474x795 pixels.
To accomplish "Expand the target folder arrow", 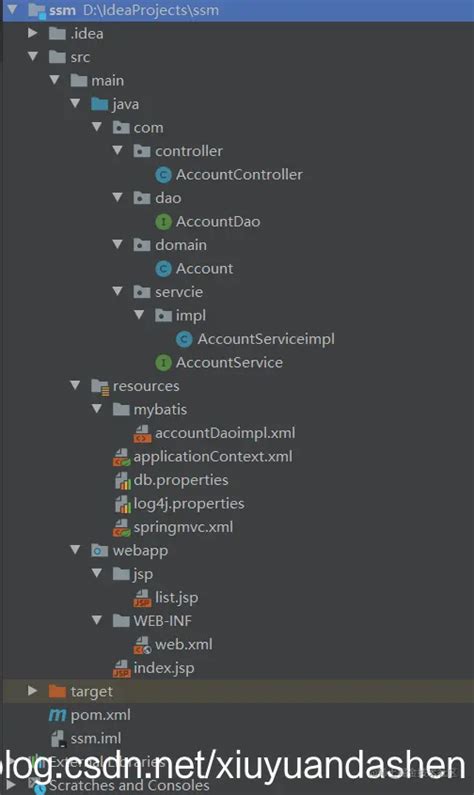I will pyautogui.click(x=32, y=691).
